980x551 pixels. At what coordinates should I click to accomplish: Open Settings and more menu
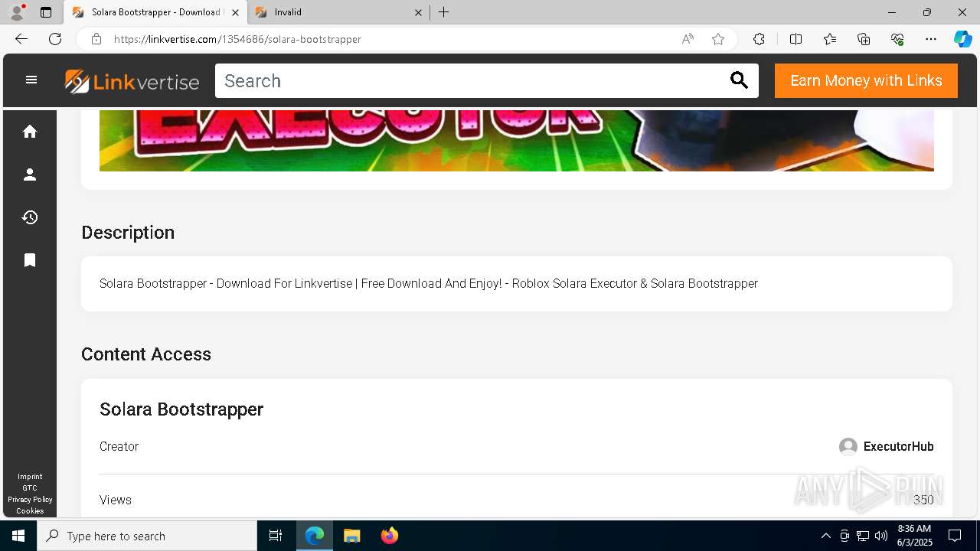point(931,39)
